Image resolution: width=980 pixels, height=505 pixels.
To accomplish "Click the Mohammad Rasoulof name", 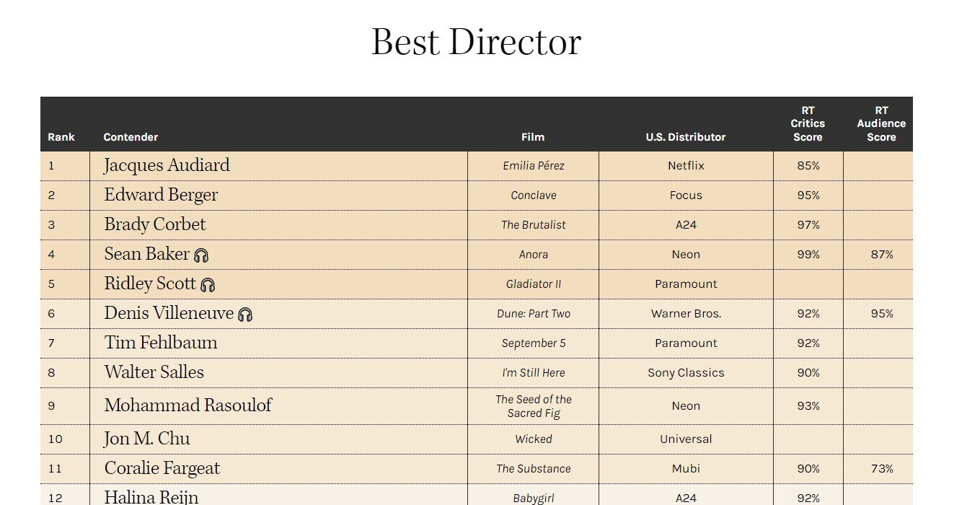I will 188,405.
